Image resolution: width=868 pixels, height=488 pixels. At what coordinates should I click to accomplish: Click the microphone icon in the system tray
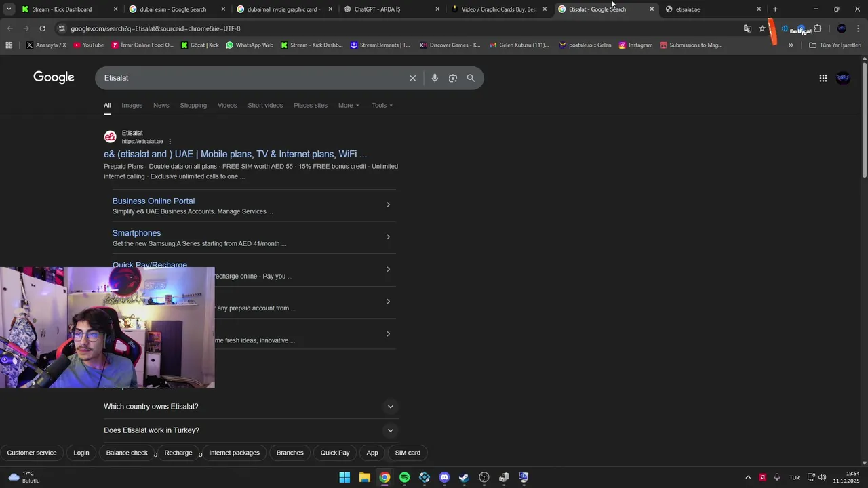point(777,477)
